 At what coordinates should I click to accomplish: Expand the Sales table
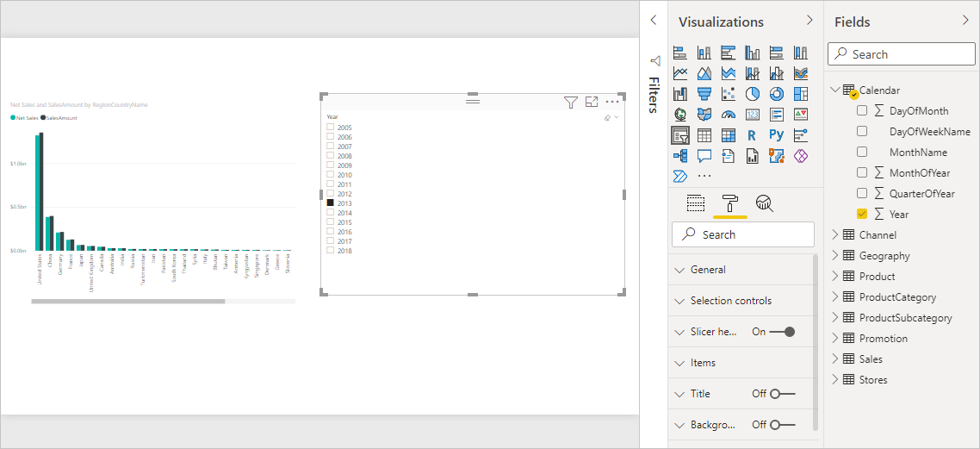834,359
